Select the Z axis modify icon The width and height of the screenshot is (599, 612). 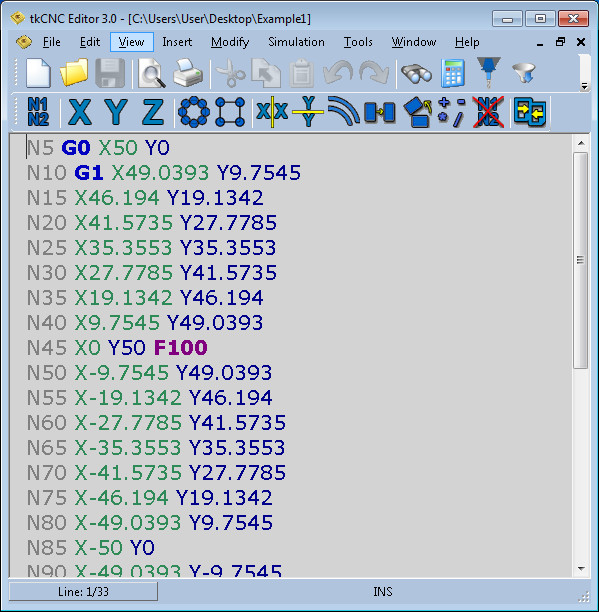coord(152,112)
